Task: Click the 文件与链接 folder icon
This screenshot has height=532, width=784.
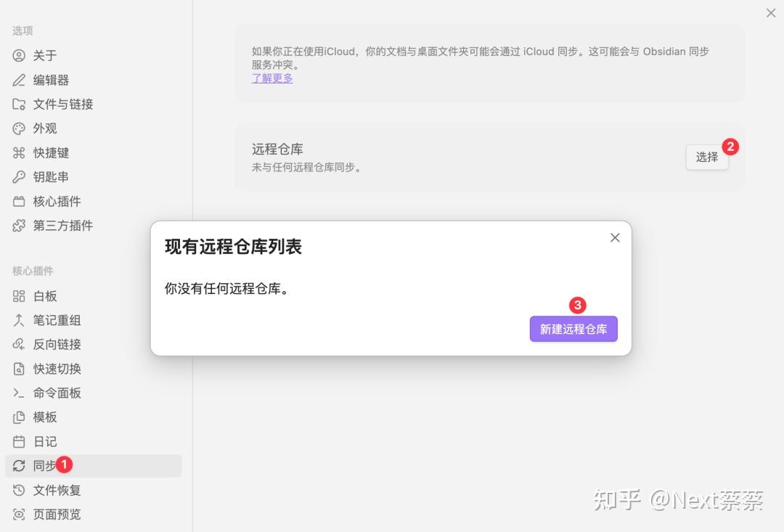Action: 19,104
